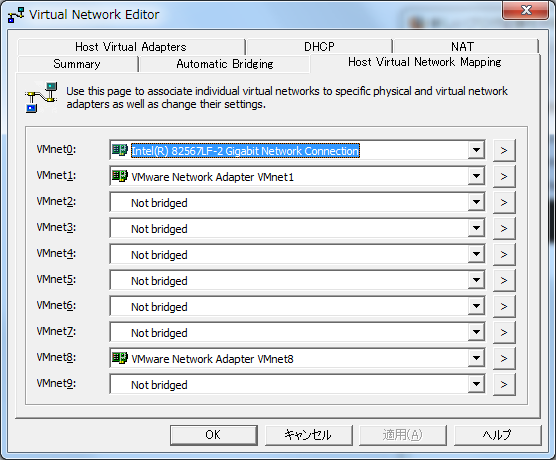
Task: Click the adapter icon in VMnet8 combo box
Action: click(119, 358)
